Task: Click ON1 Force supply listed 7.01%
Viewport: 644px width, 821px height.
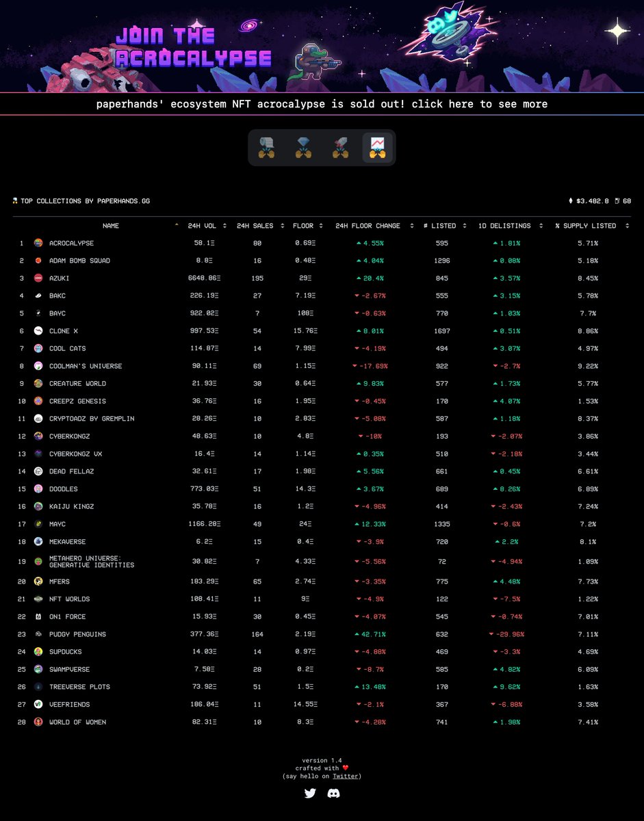Action: pos(587,616)
